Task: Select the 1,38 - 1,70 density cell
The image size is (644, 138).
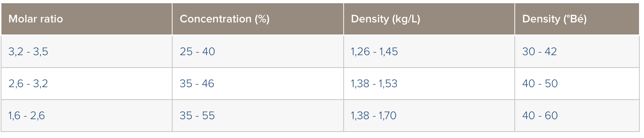Action: pyautogui.click(x=429, y=116)
